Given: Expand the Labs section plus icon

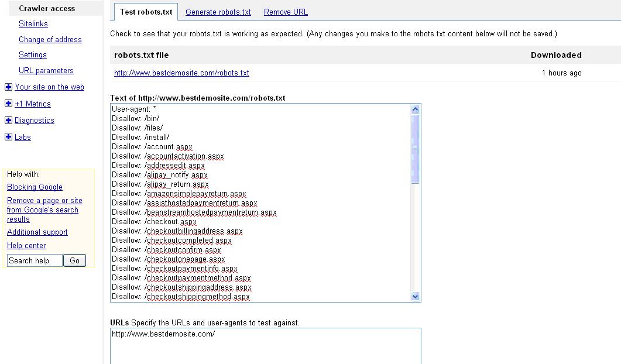Looking at the screenshot, I should click(x=8, y=138).
